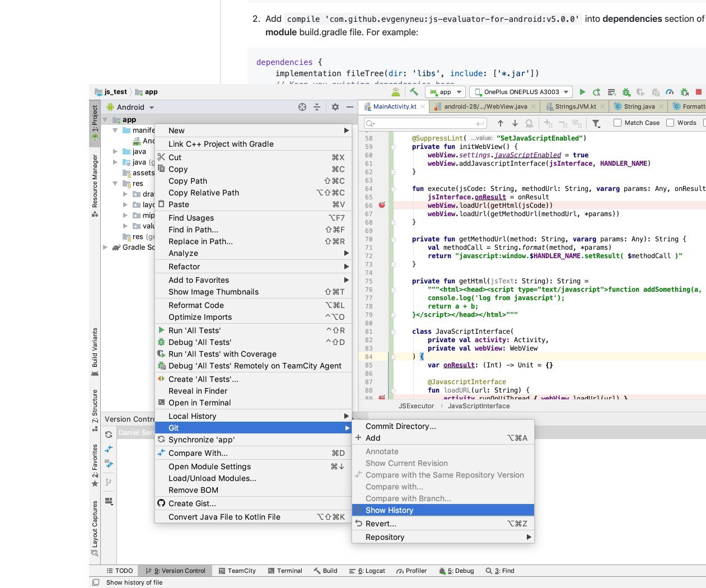Switch to the String.java editor tab
Screen dimensions: 706x588
(639, 106)
